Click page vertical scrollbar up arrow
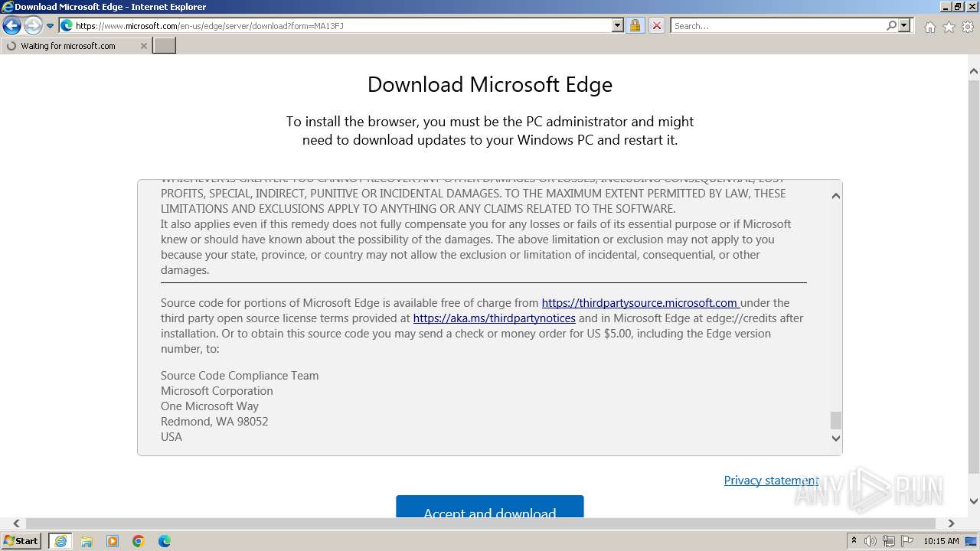This screenshot has width=980, height=551. (973, 72)
